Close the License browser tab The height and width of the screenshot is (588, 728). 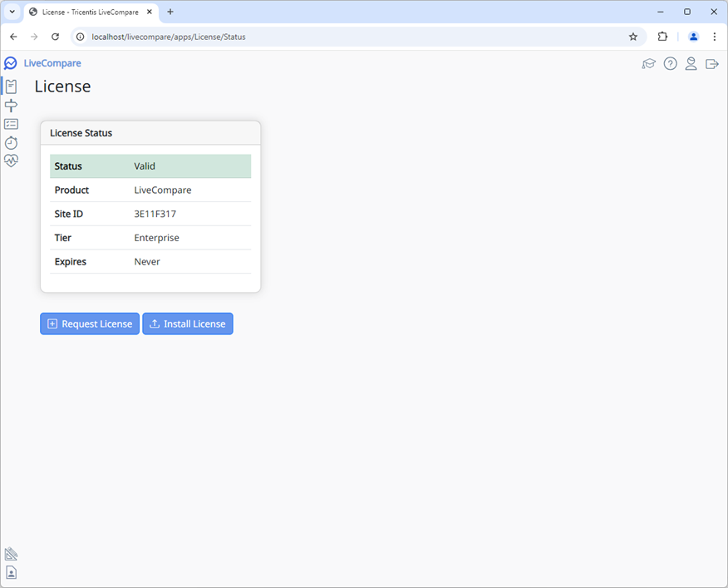[x=150, y=12]
